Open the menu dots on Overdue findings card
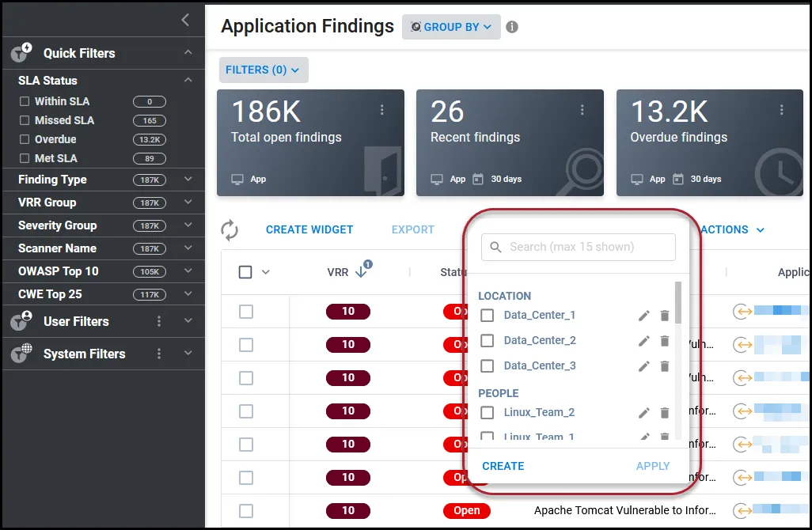Image resolution: width=812 pixels, height=530 pixels. [781, 110]
